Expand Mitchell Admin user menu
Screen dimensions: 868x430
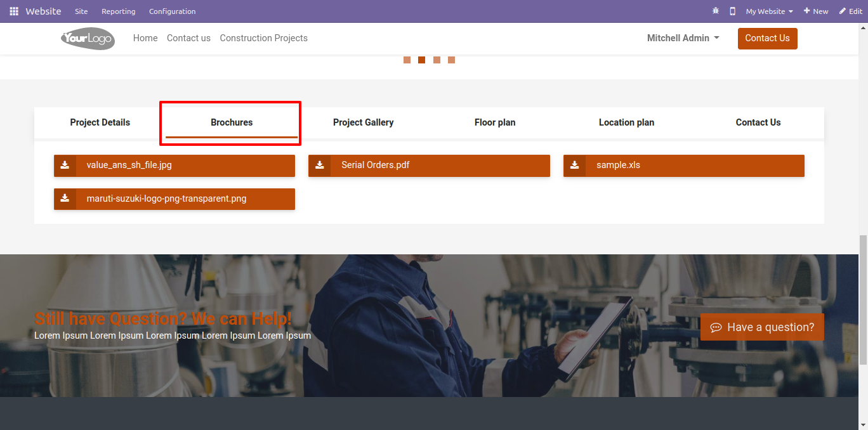coord(683,38)
